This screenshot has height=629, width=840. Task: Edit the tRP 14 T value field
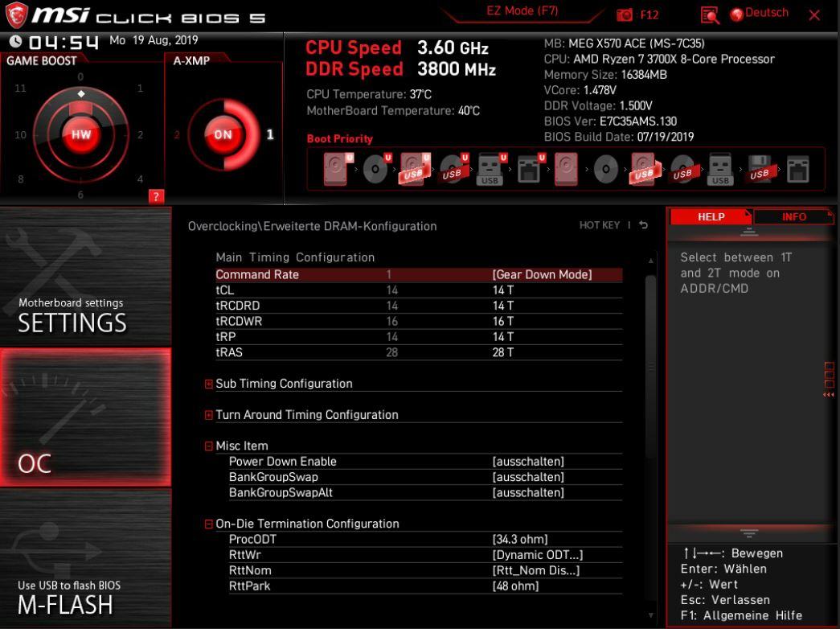[503, 337]
